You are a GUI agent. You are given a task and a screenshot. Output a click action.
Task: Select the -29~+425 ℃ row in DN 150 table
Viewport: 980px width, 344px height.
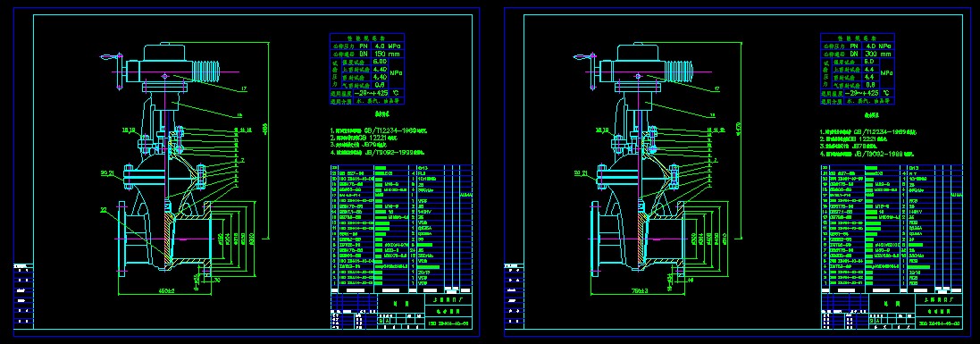(367, 93)
